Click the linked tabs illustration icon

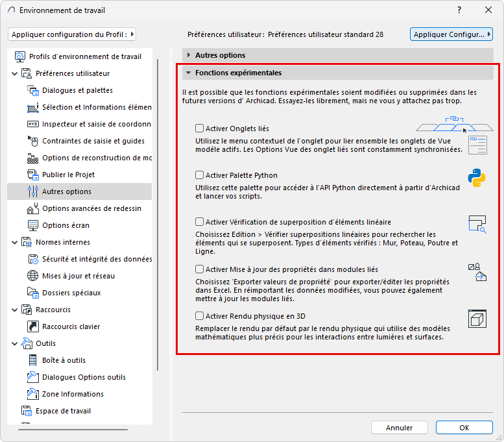point(455,125)
